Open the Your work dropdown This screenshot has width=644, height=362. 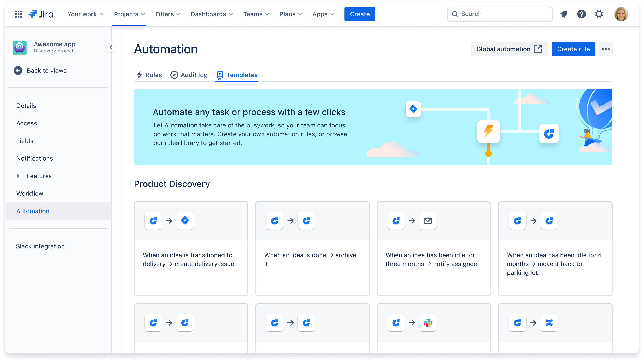pos(85,14)
